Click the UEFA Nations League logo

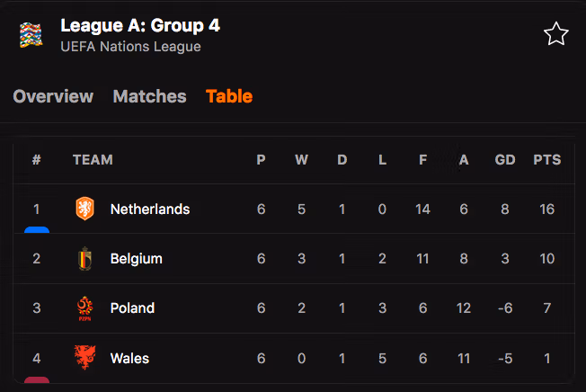click(x=31, y=35)
